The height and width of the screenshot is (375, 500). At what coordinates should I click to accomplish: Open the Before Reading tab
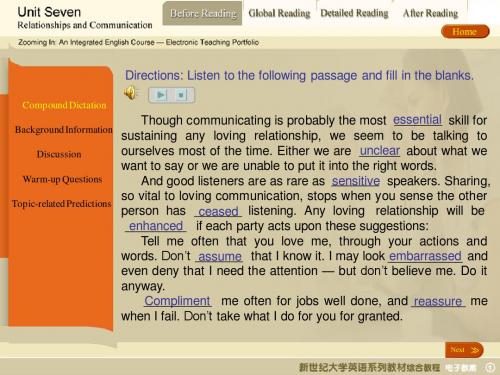(202, 13)
